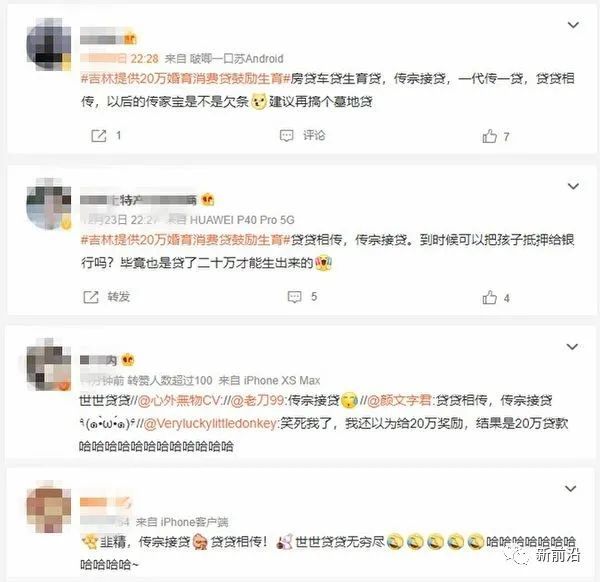Open mention @心外無物CV
This screenshot has height=582, width=600.
tap(179, 401)
